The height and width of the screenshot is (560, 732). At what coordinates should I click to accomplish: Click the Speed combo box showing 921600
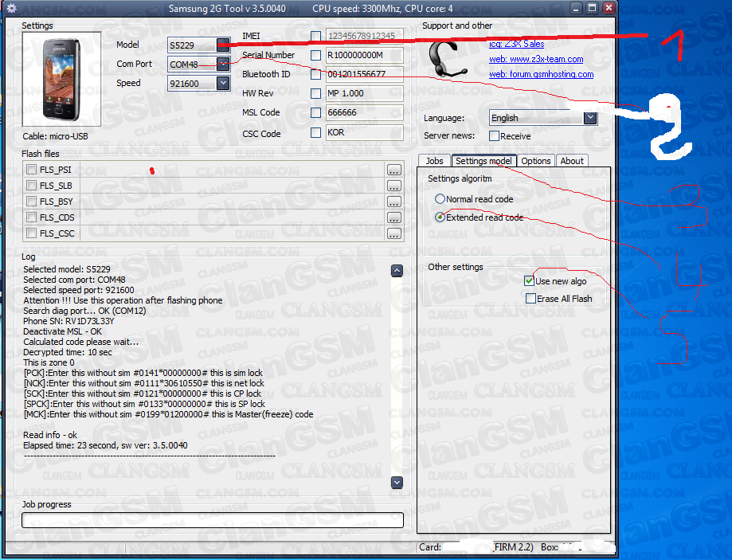pyautogui.click(x=198, y=84)
